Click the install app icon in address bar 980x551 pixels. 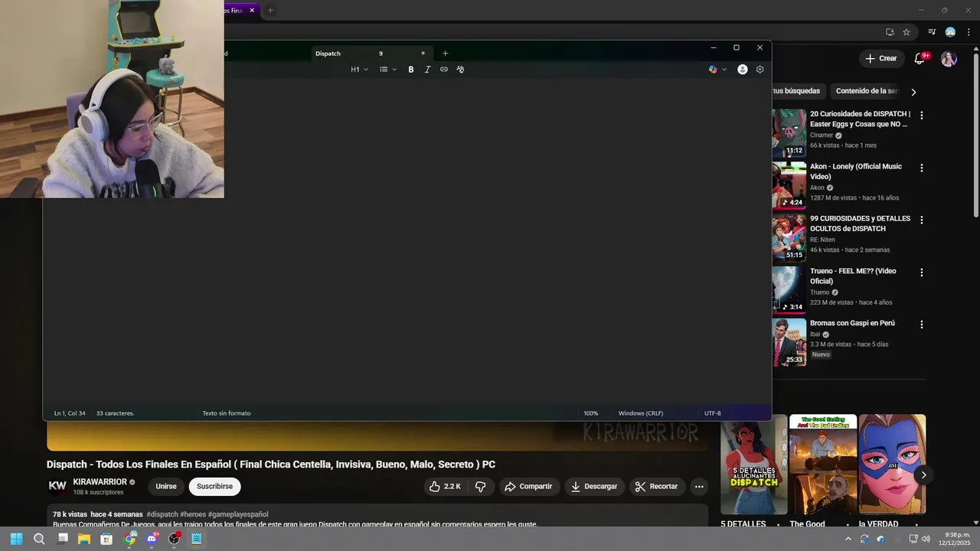(890, 32)
